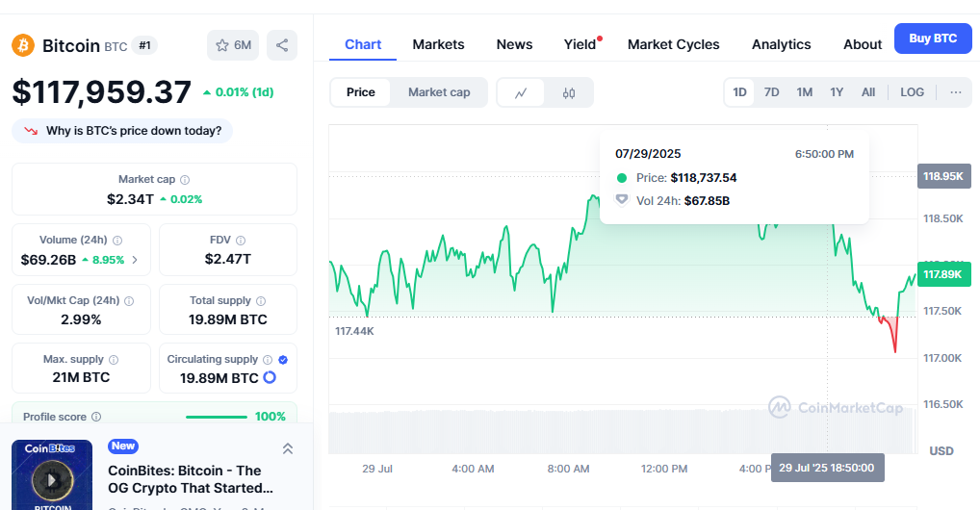Click the 8.95% volume change value
The height and width of the screenshot is (510, 980).
click(x=108, y=260)
